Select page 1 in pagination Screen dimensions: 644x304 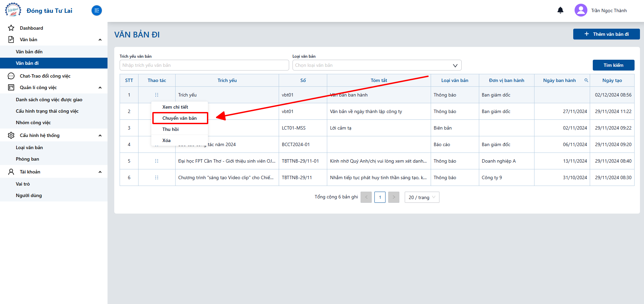(x=380, y=197)
